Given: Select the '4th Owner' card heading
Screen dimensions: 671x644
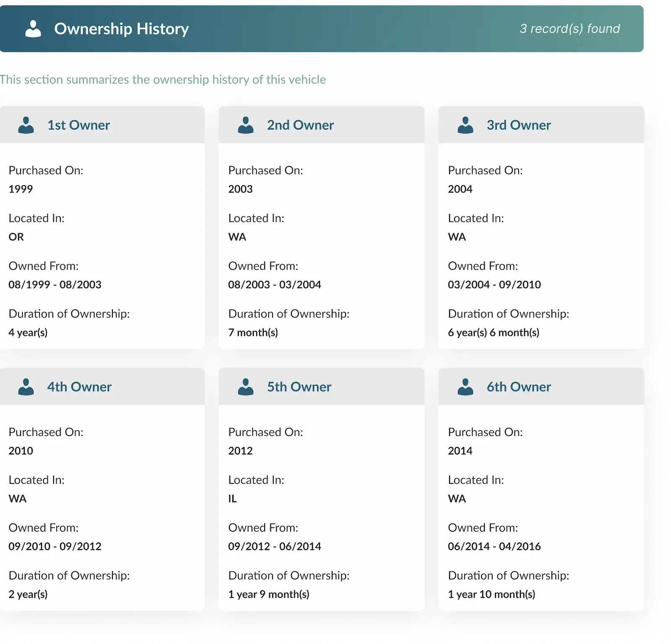Looking at the screenshot, I should 79,387.
